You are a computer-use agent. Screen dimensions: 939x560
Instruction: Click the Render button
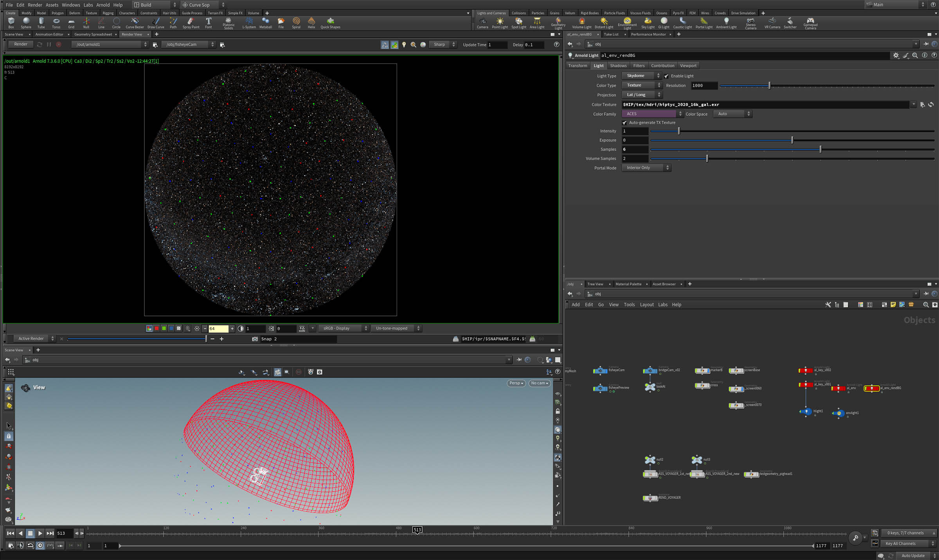[21, 45]
